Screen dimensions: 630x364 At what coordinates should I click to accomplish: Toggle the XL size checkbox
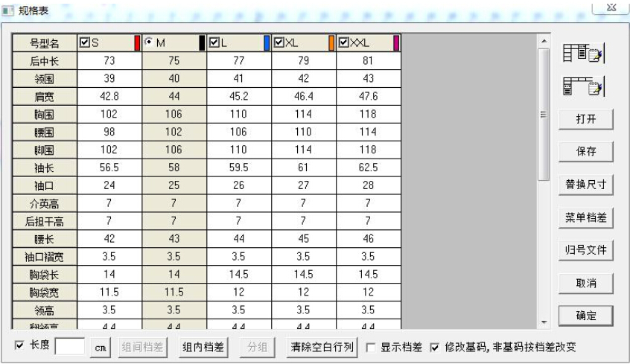click(x=279, y=43)
